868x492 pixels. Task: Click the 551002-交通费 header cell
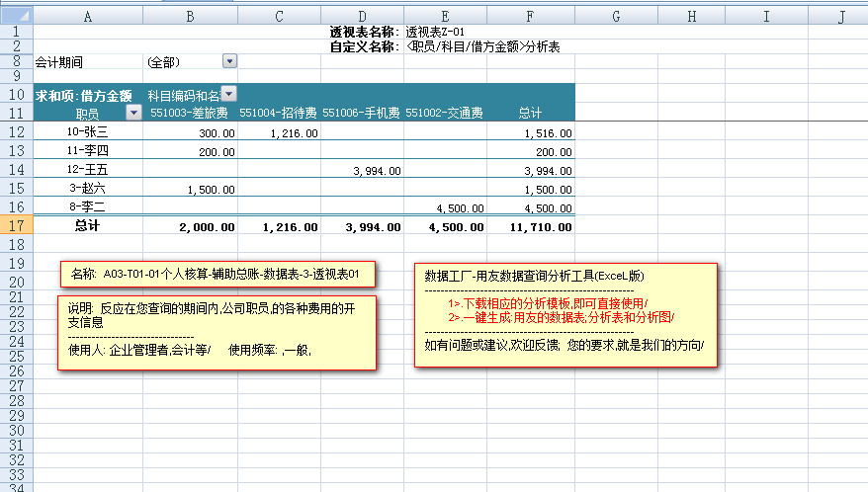click(444, 114)
